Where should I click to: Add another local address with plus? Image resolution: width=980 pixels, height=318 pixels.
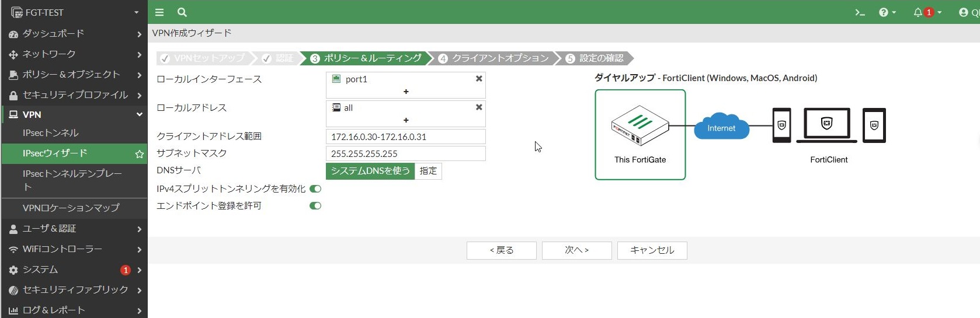coord(406,120)
